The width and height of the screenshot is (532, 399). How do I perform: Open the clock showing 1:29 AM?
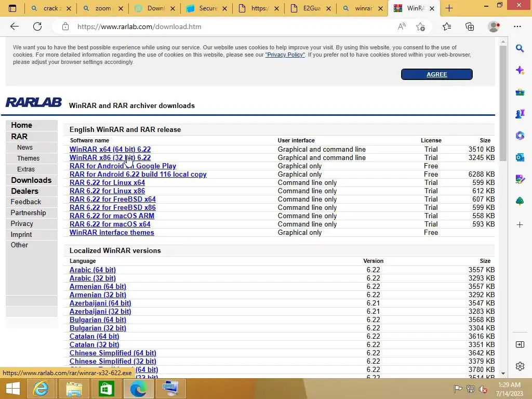coord(509,389)
